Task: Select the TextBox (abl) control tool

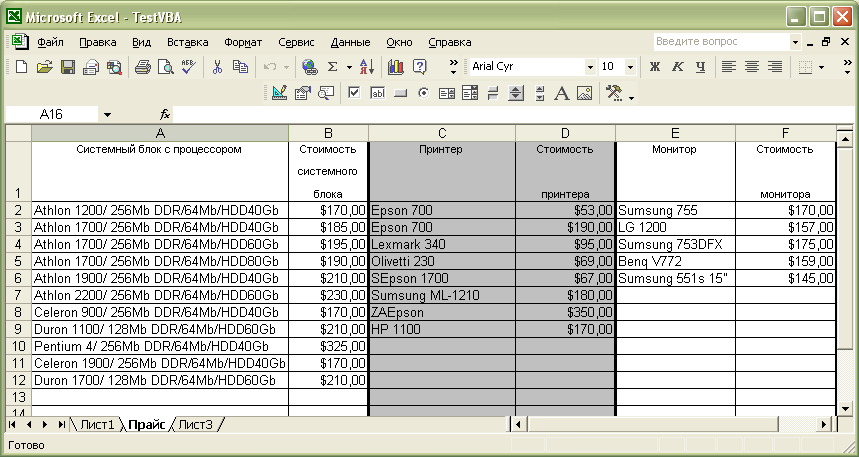Action: coord(377,93)
